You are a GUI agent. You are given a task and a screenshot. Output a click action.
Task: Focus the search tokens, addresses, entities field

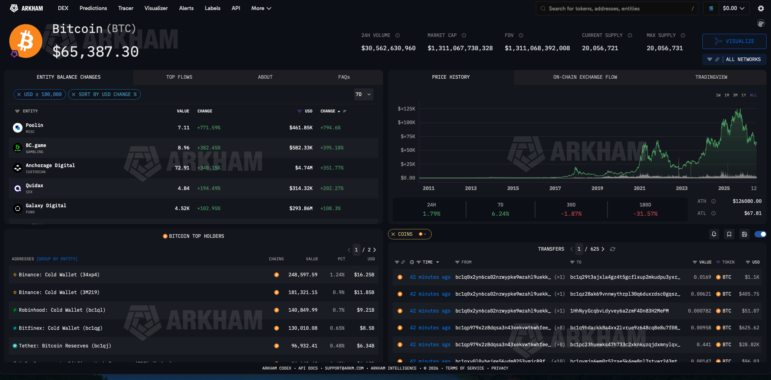617,8
